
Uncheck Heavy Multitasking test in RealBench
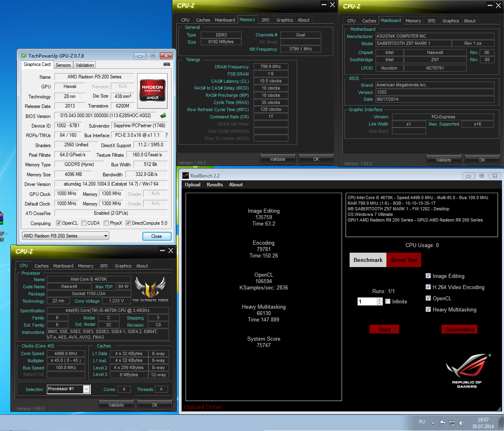click(428, 309)
